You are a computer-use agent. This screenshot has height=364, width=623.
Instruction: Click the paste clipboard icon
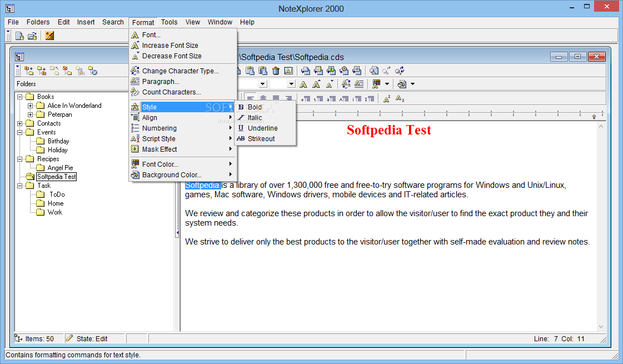(250, 71)
